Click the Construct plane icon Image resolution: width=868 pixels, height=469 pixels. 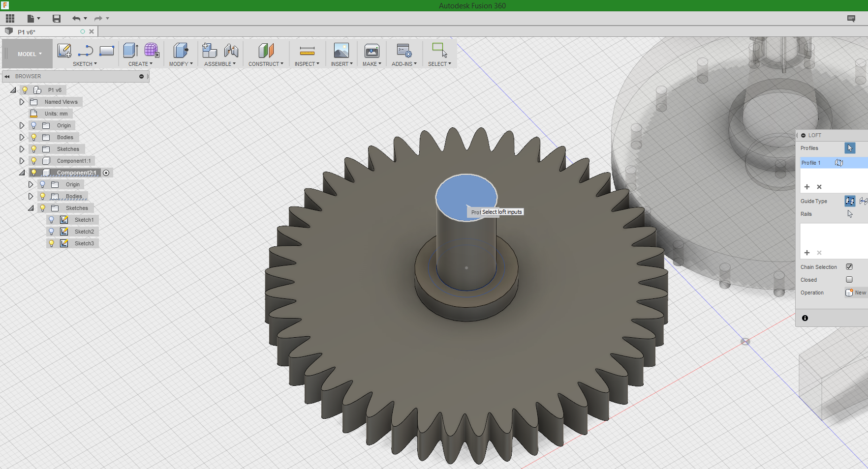coord(266,51)
